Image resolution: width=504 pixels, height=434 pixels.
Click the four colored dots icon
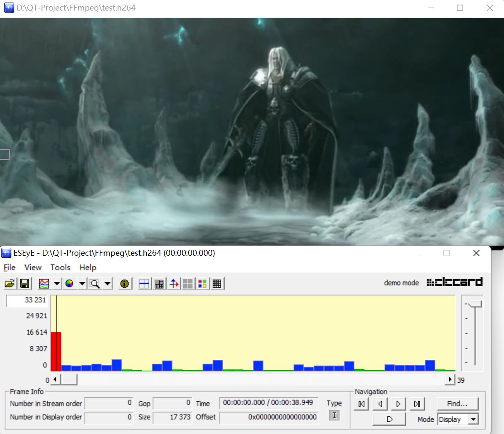(202, 284)
